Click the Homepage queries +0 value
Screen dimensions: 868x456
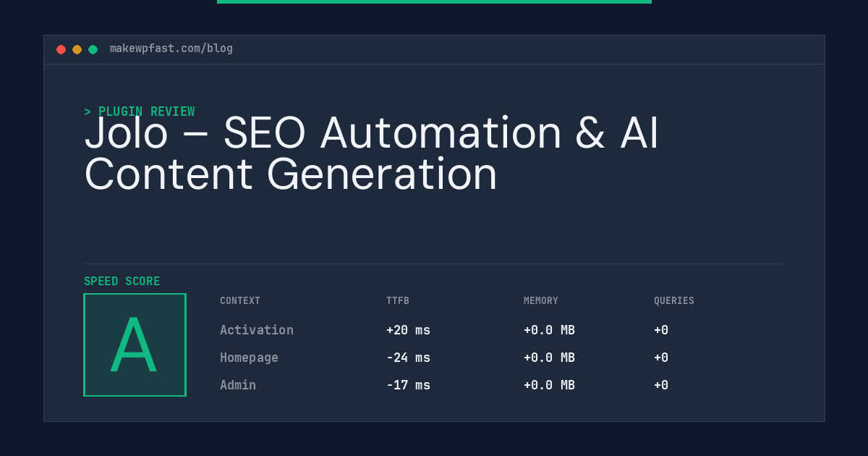point(661,358)
